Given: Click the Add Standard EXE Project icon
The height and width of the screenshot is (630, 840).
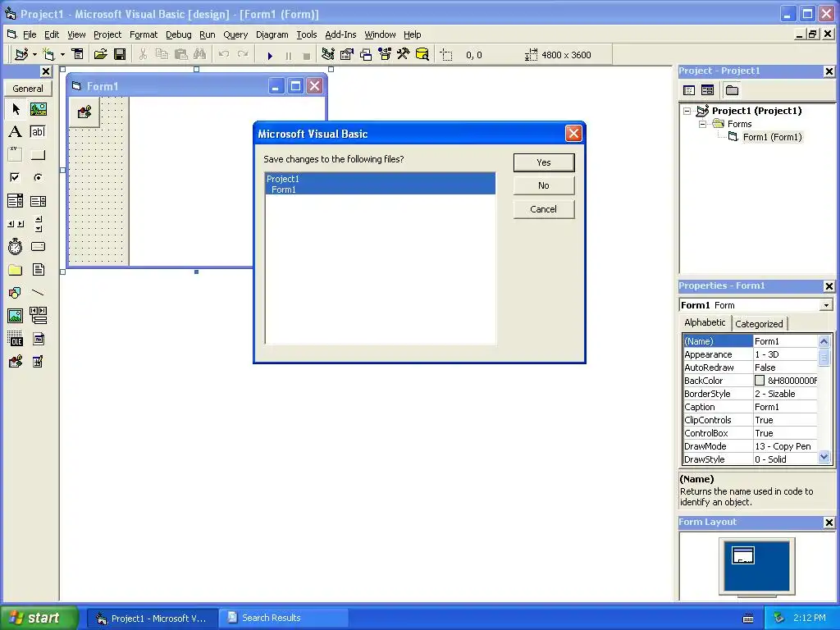Looking at the screenshot, I should 21,55.
